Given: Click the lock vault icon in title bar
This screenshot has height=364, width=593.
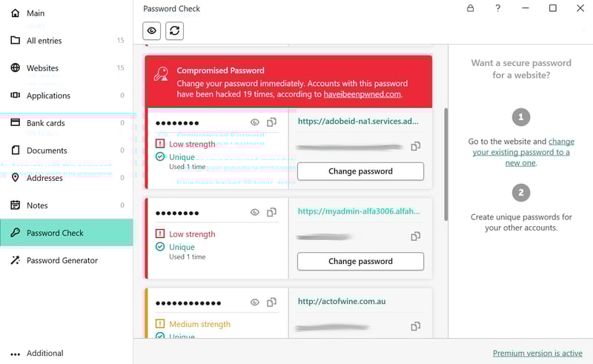Looking at the screenshot, I should click(470, 8).
